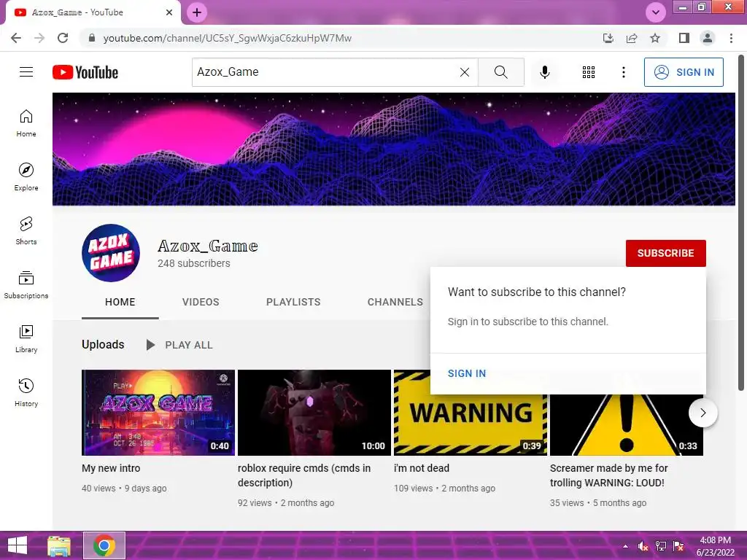
Task: Open the Action Center flag icon
Action: (678, 546)
